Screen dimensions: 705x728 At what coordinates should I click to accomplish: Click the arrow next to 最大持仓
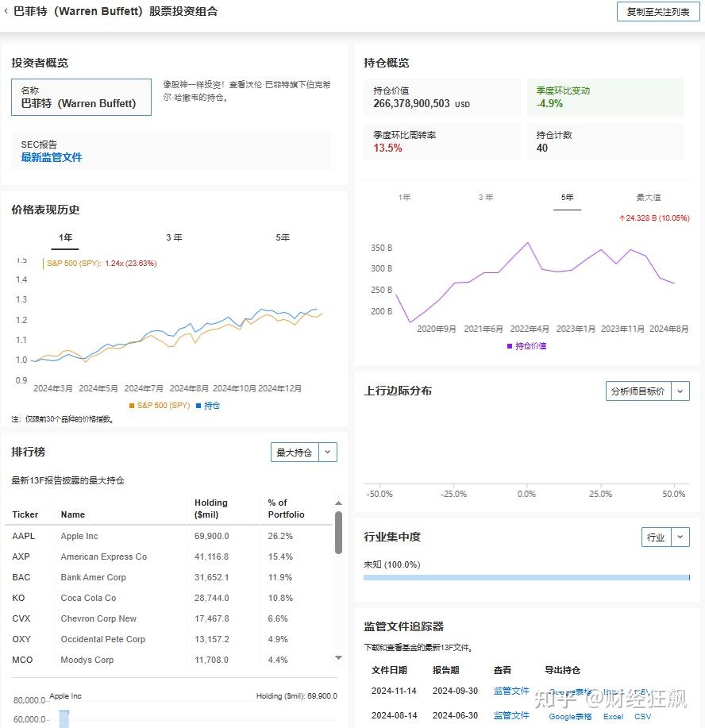pos(328,453)
